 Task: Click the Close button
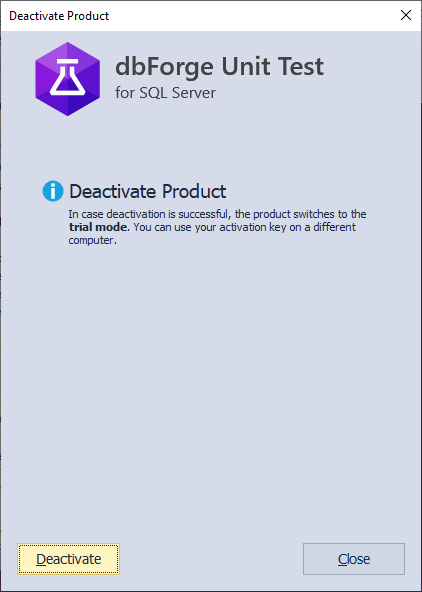[x=354, y=559]
